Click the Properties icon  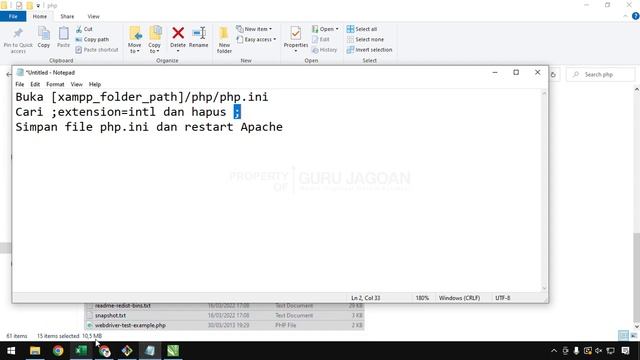coord(296,33)
